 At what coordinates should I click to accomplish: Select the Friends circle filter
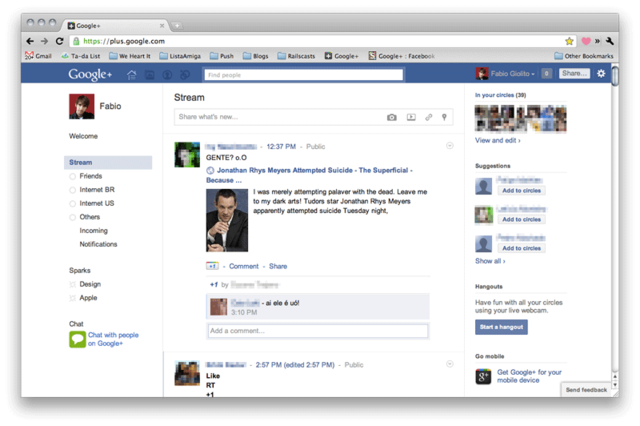pyautogui.click(x=86, y=176)
